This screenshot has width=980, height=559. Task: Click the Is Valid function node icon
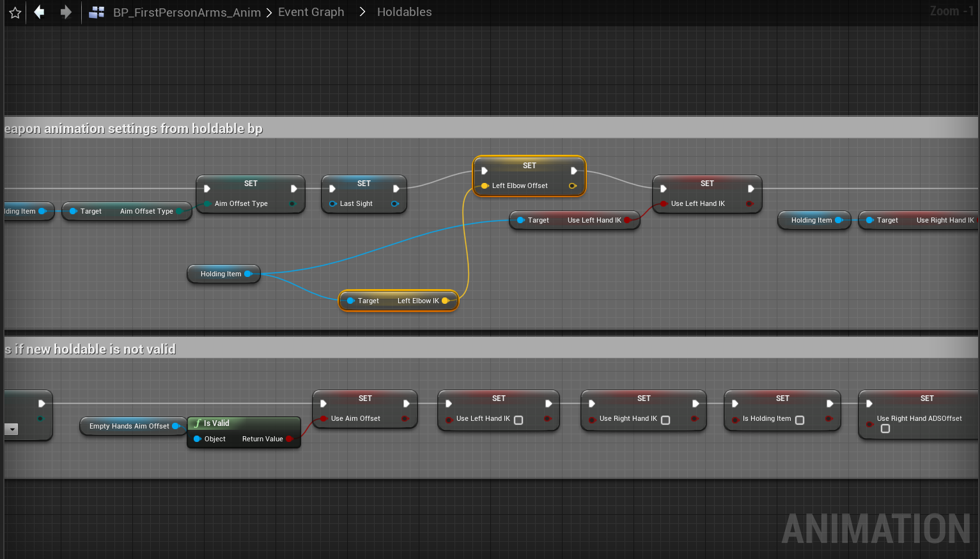[x=198, y=423]
